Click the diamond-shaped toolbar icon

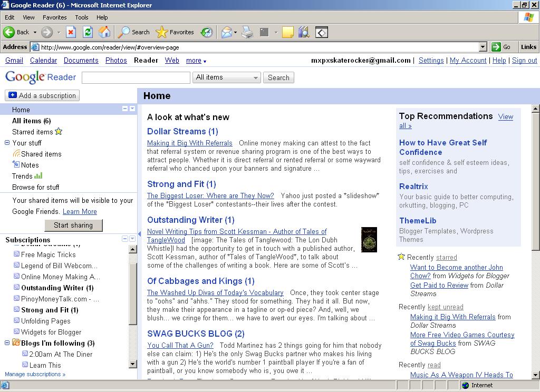click(x=321, y=33)
